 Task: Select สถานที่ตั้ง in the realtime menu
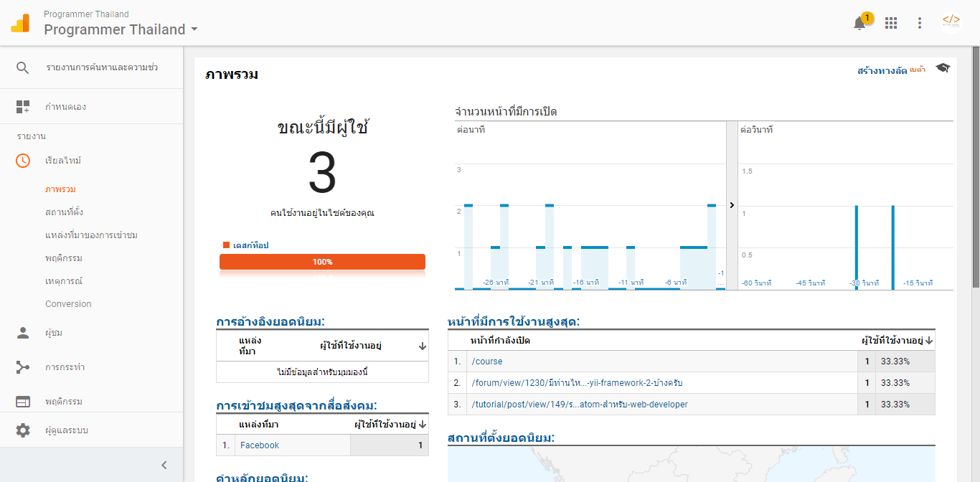[x=65, y=212]
